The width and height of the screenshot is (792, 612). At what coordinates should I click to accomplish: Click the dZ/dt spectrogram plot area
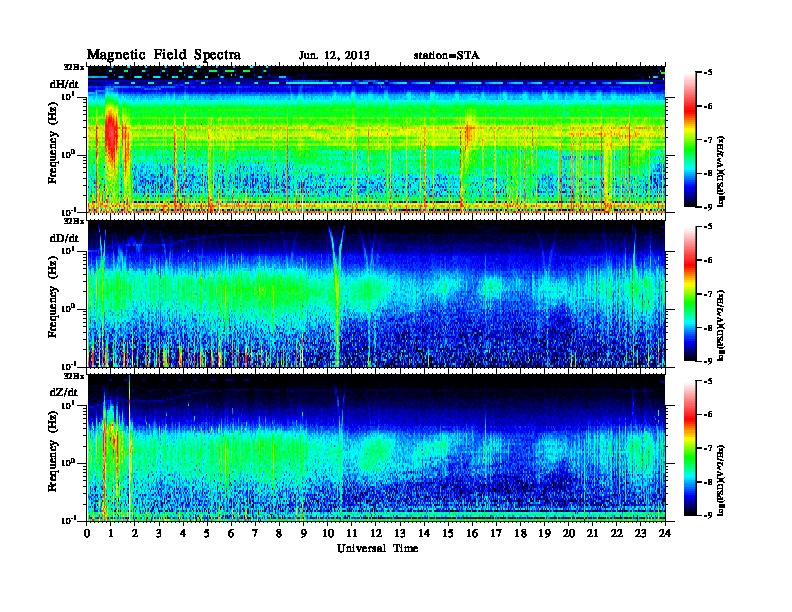tap(376, 448)
